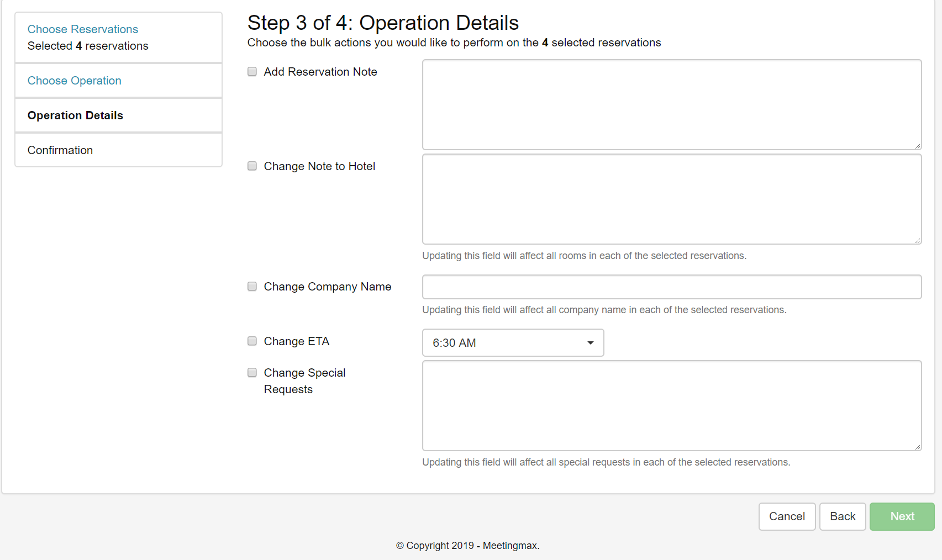Click inside the Reservation Note text area
Image resolution: width=942 pixels, height=560 pixels.
point(672,104)
